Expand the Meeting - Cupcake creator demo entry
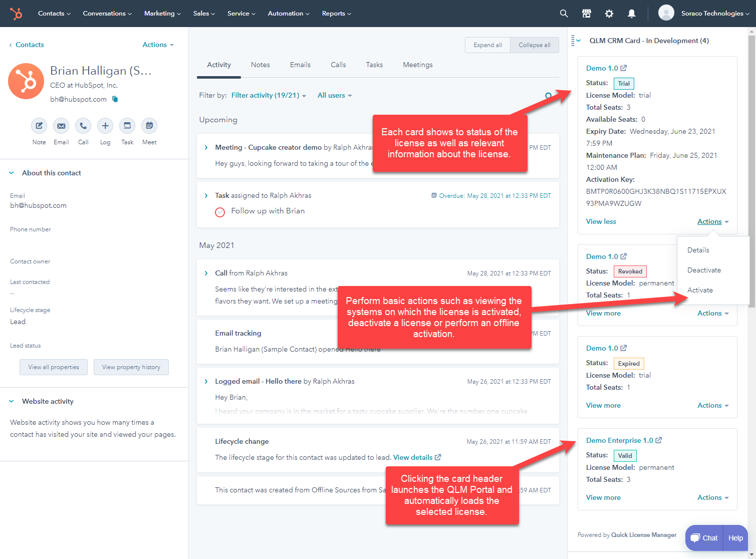Screen dimensions: 756x559 (206, 147)
